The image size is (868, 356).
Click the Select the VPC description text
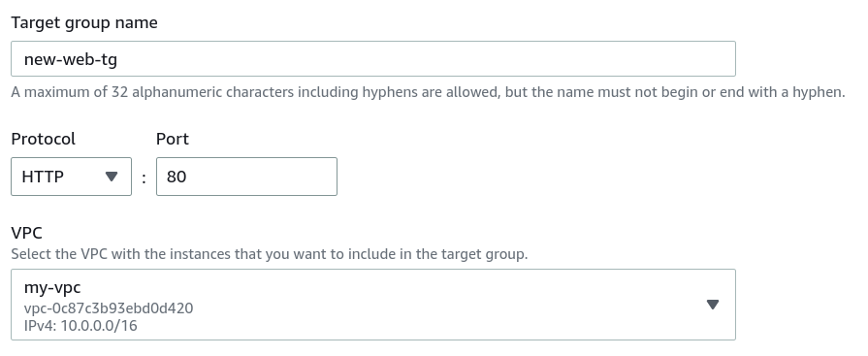pos(269,254)
